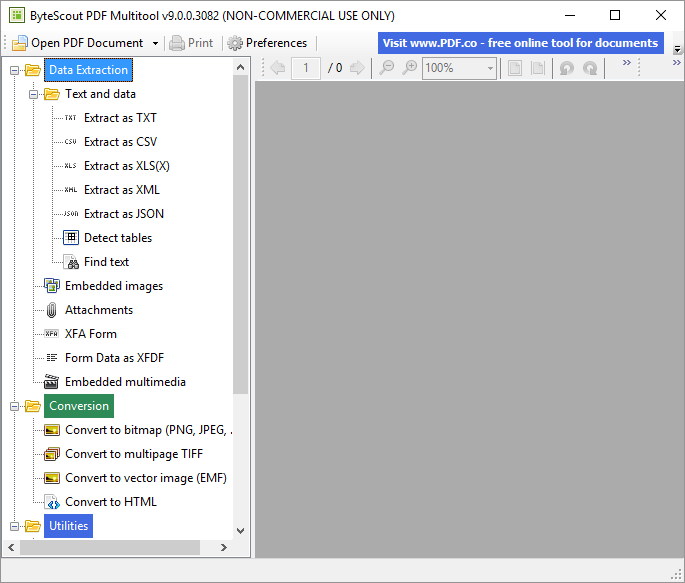Click the tree panel vertical scrollbar thumb
The height and width of the screenshot is (583, 685).
(x=240, y=235)
